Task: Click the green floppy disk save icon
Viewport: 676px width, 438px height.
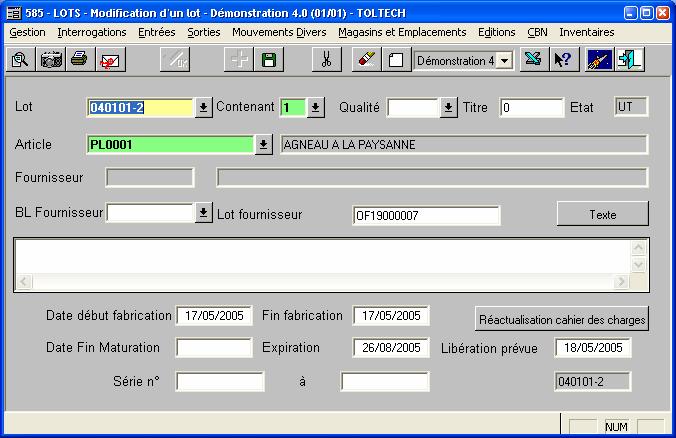Action: pos(269,60)
